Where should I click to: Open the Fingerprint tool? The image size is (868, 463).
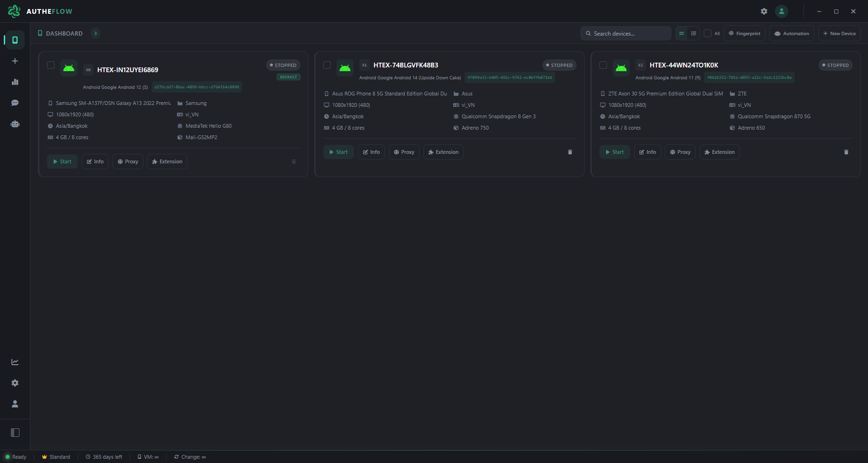click(745, 33)
